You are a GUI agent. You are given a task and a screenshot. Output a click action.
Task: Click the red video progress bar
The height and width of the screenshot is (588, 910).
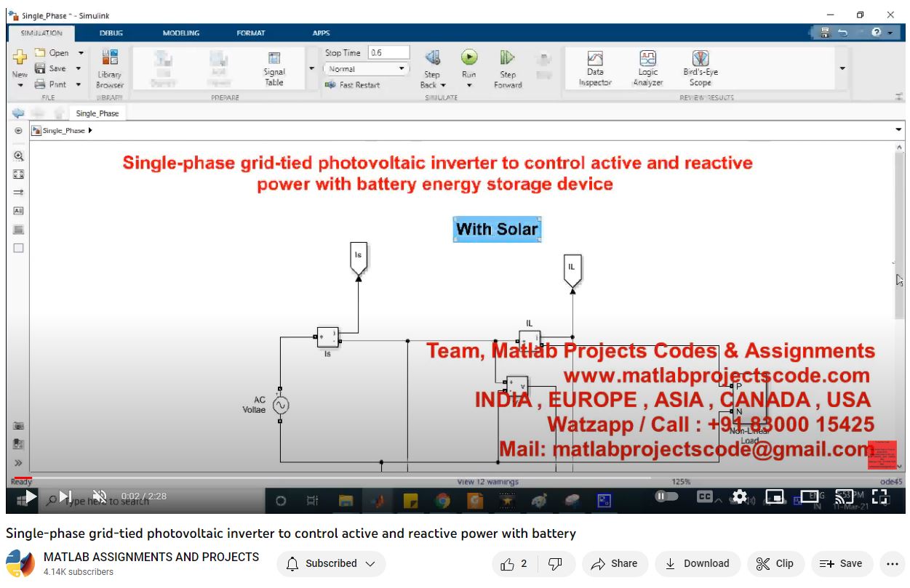(x=23, y=478)
